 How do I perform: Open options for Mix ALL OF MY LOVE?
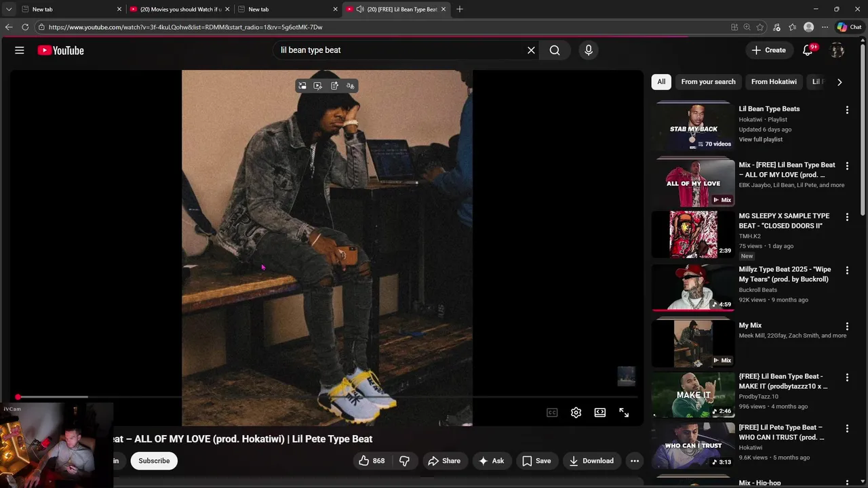pyautogui.click(x=847, y=166)
